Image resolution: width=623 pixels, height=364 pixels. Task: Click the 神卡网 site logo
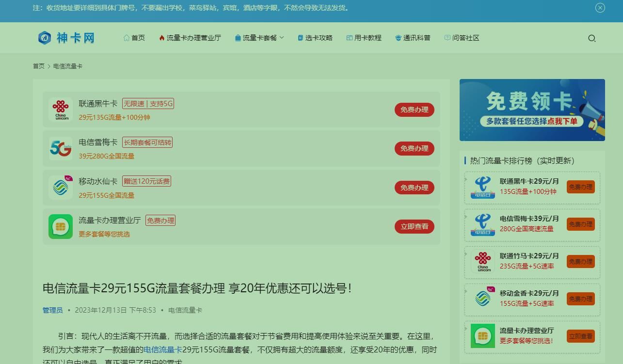(66, 38)
